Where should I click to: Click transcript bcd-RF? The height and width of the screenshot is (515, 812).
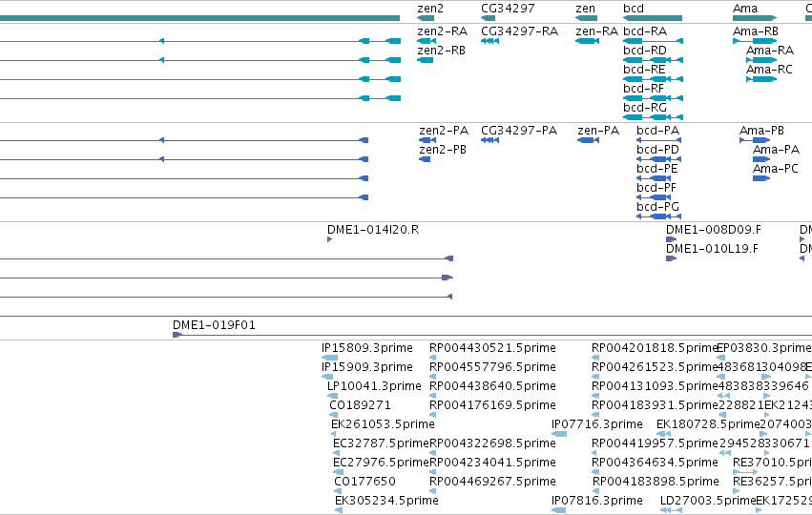pos(653,98)
